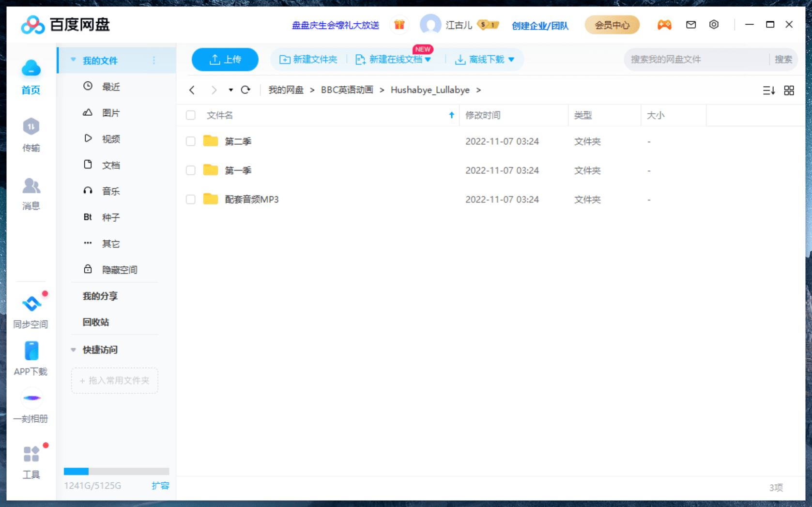Open the mail envelope icon
812x507 pixels.
[691, 25]
